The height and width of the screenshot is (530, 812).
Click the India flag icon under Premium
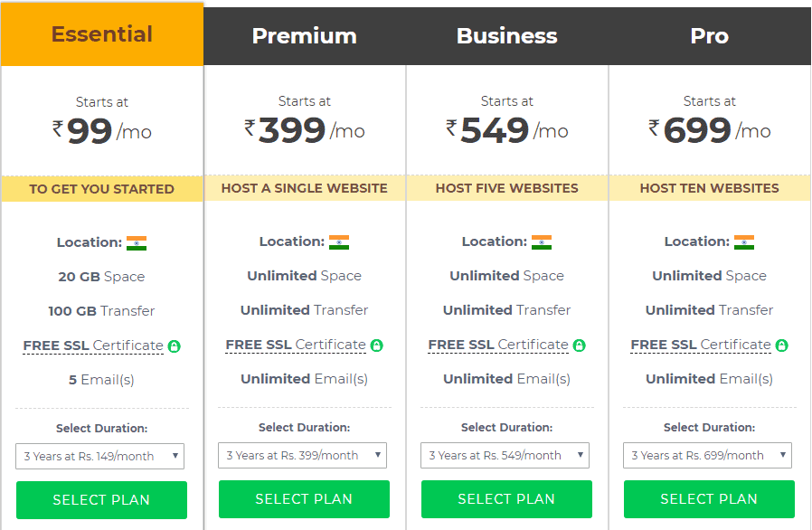tap(340, 241)
